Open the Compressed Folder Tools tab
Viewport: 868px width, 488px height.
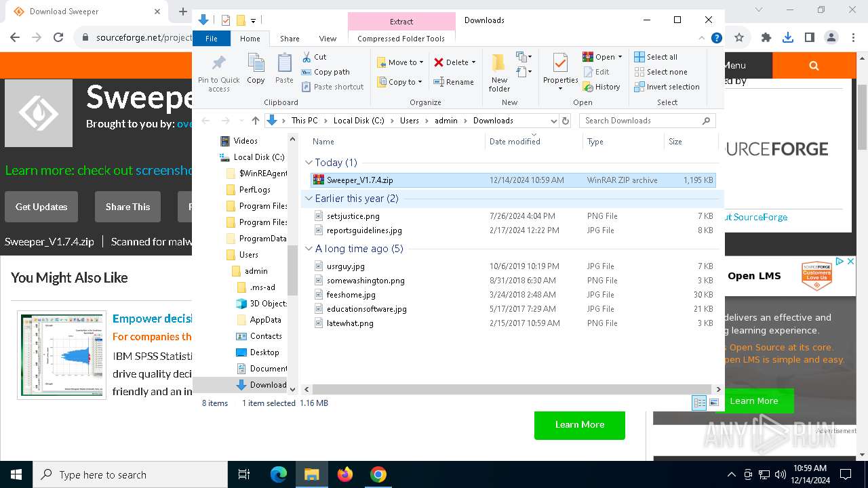tap(401, 39)
